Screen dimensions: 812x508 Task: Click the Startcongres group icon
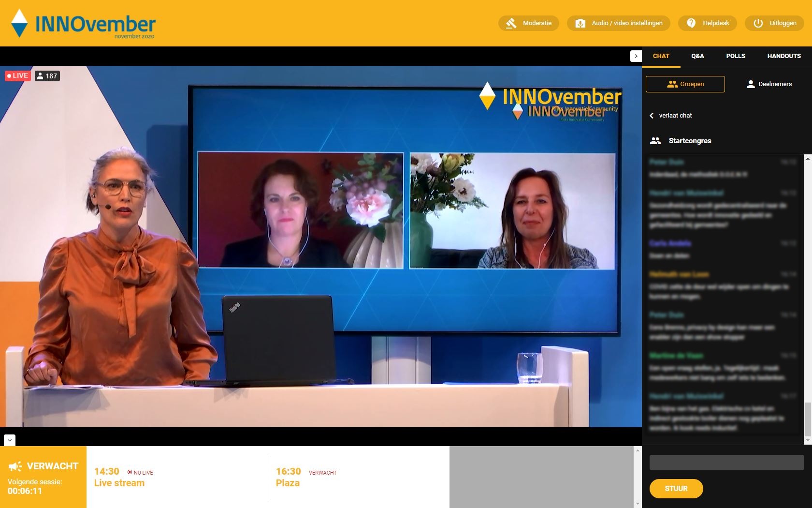coord(655,141)
